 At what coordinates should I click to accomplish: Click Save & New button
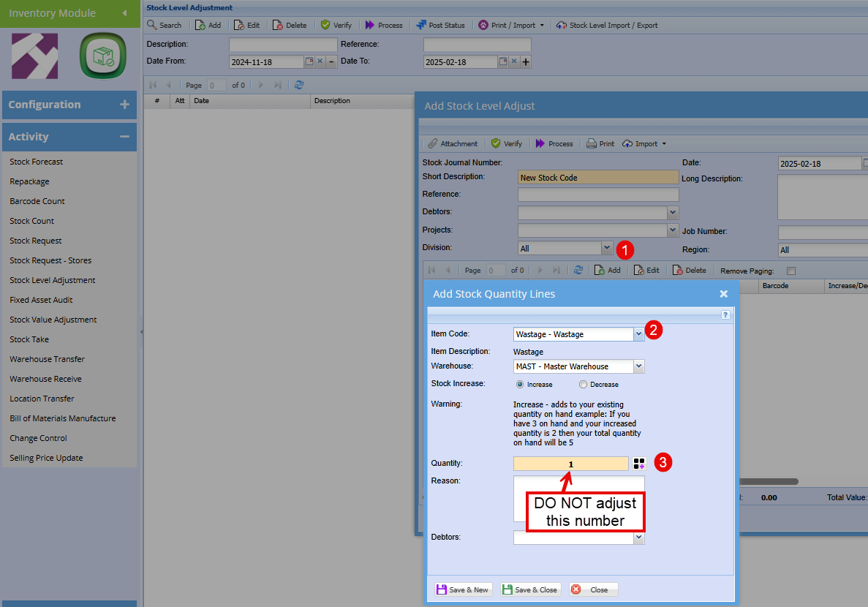point(463,589)
